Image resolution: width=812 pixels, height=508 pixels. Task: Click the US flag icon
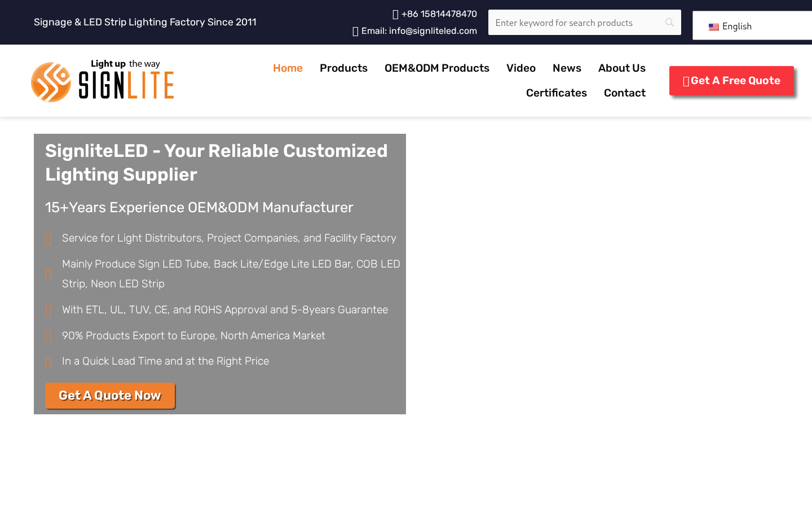tap(714, 27)
